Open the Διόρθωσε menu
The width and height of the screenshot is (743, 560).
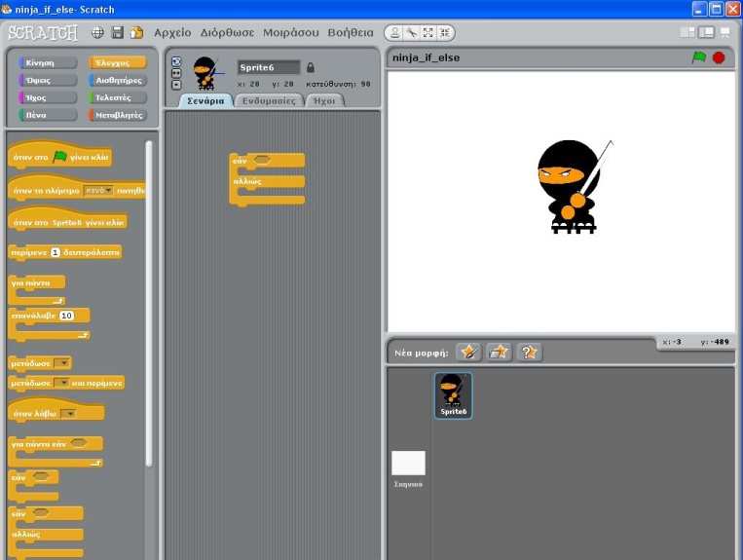[227, 33]
